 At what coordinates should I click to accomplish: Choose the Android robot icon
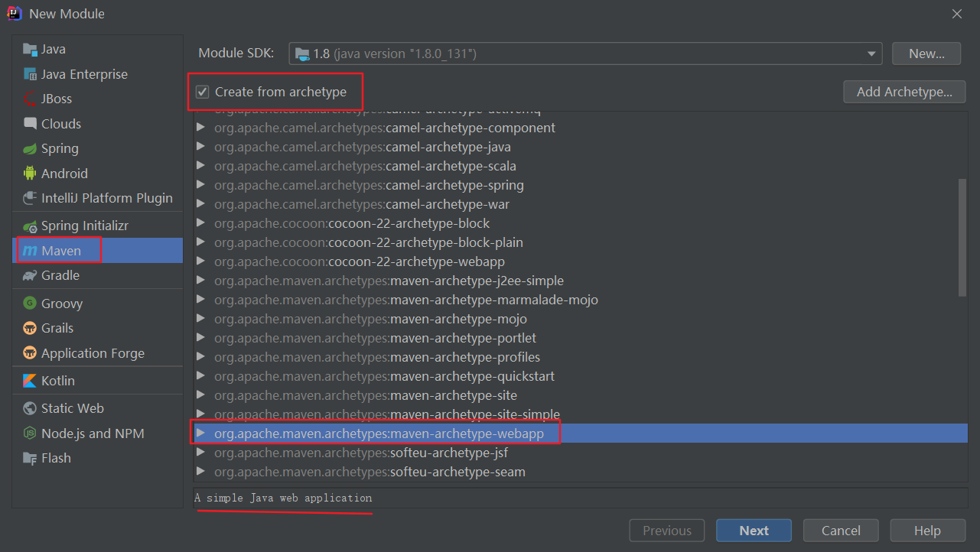[x=30, y=174]
